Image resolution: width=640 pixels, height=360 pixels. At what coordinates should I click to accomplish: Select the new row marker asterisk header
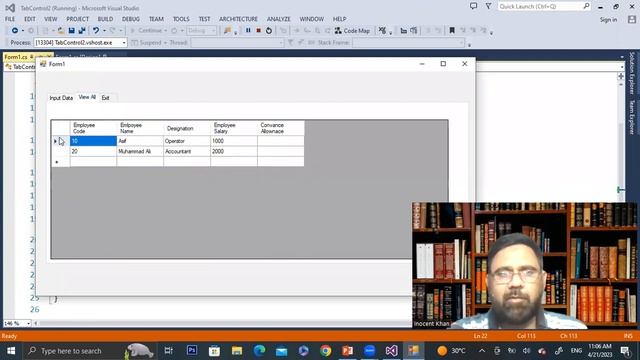(60, 162)
